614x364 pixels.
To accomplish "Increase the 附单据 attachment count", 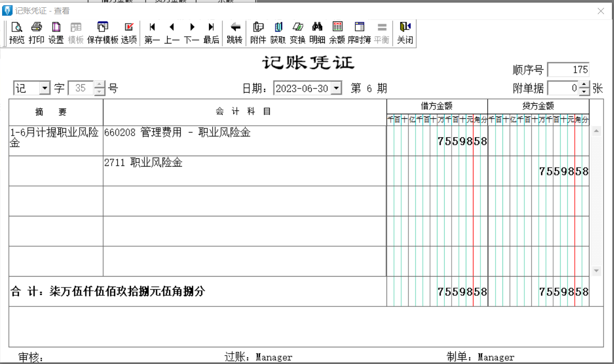I will point(584,85).
